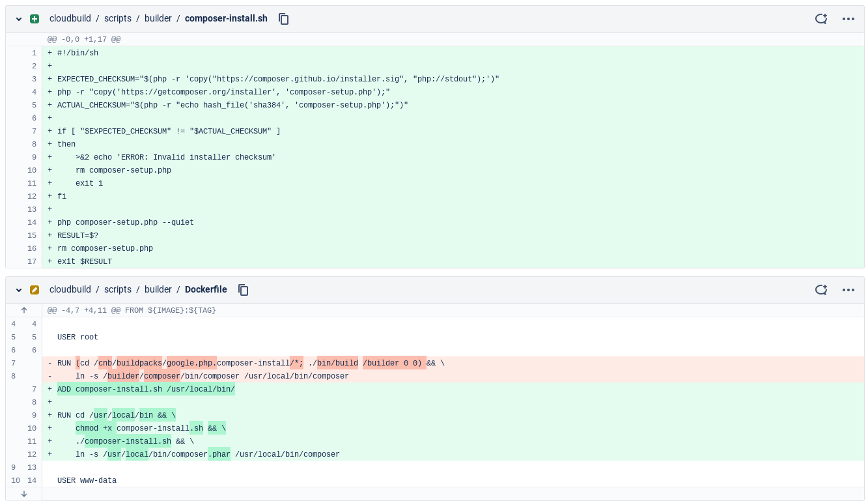
Task: Click the FROM ${IMAGE}:${TAG} hunk header
Action: point(132,310)
